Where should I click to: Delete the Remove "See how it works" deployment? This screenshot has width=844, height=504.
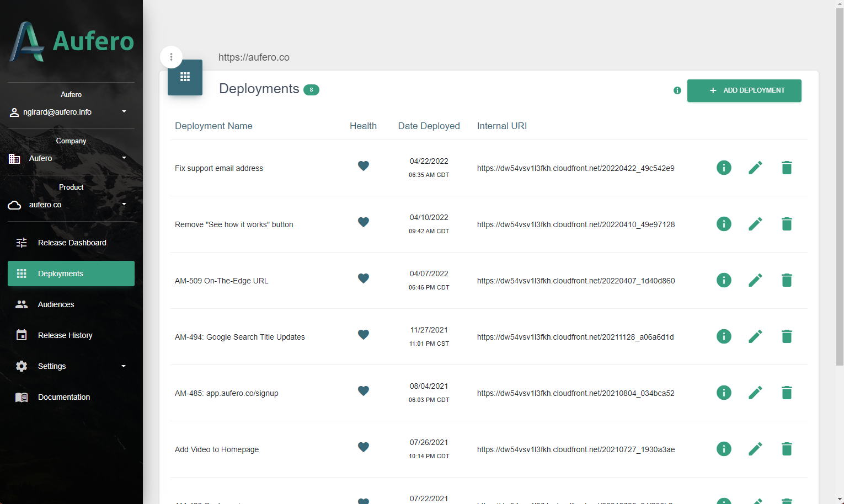(787, 224)
